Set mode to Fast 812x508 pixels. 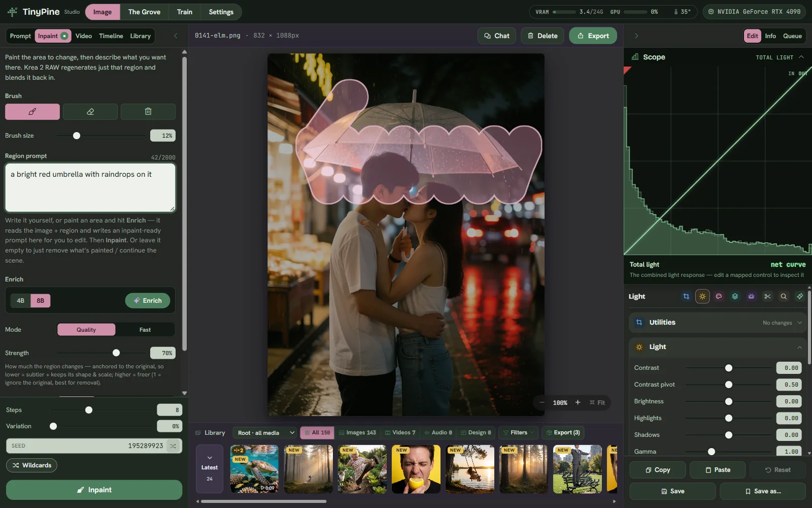(145, 330)
